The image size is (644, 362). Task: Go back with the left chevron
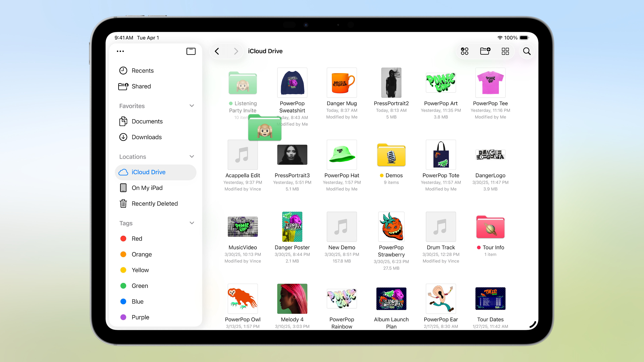217,51
